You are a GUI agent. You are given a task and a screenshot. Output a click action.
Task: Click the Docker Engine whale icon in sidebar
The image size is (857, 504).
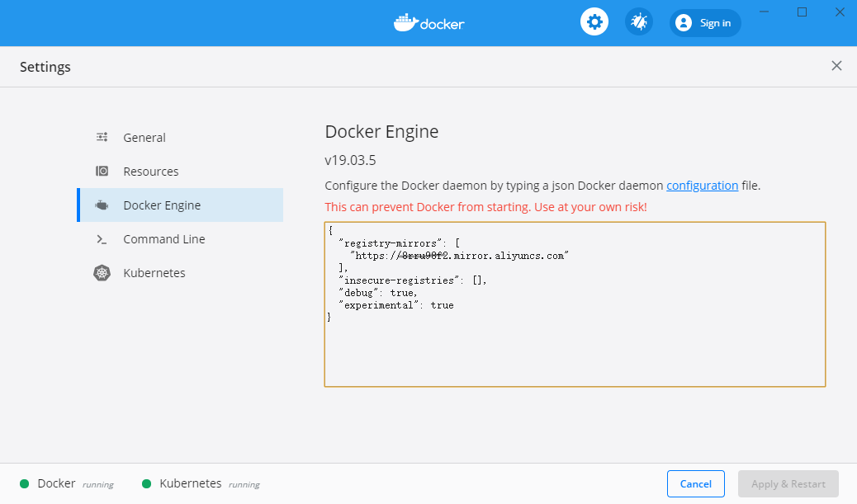pos(102,205)
